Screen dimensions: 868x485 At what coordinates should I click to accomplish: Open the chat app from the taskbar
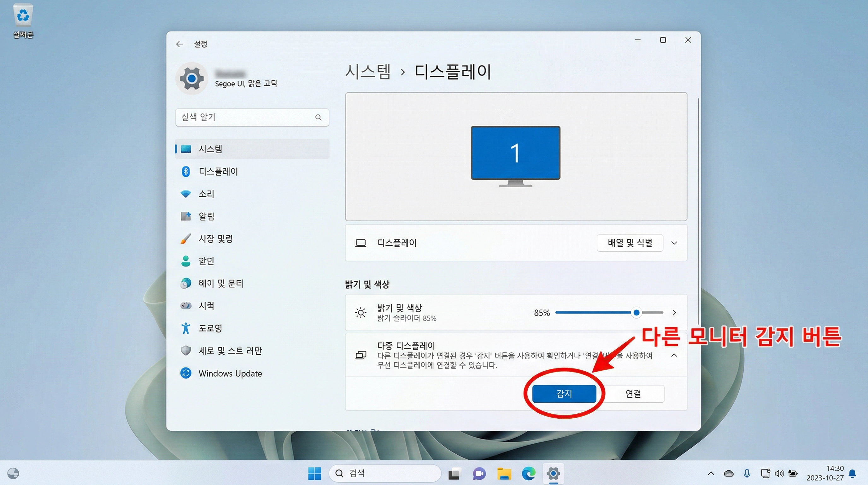(479, 473)
